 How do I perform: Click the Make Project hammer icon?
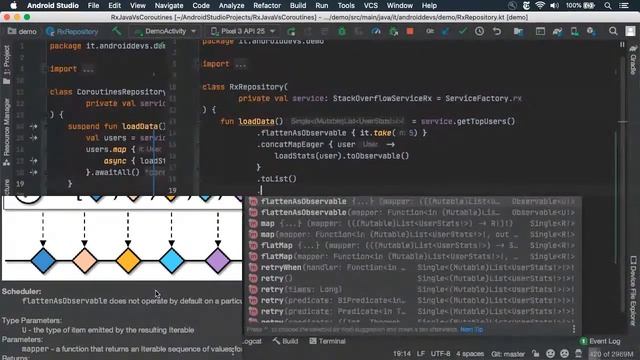click(117, 31)
